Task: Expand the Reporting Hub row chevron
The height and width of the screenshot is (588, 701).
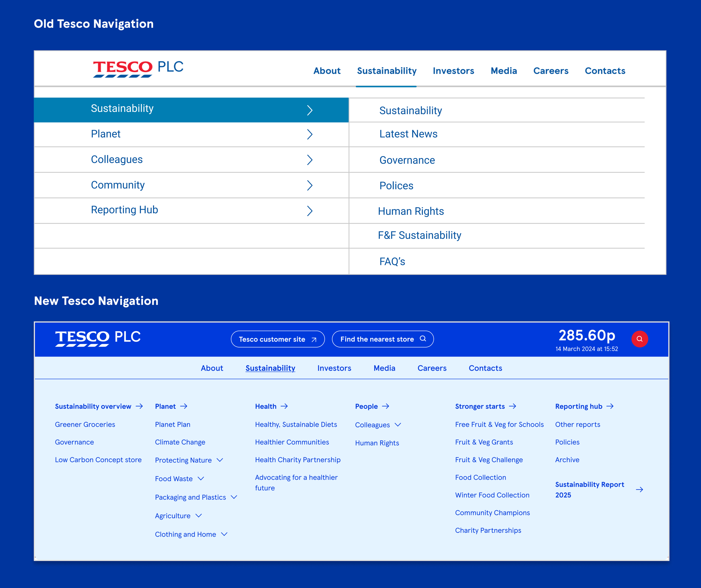Action: click(x=310, y=211)
